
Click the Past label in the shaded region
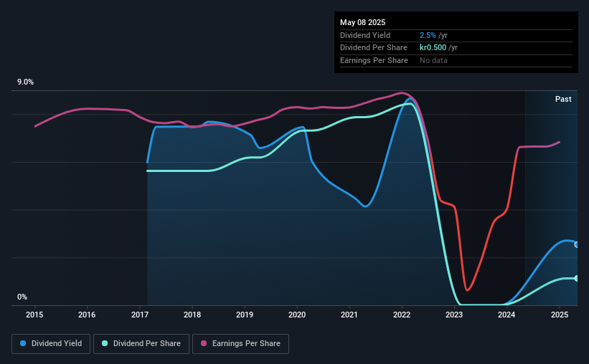click(x=563, y=99)
